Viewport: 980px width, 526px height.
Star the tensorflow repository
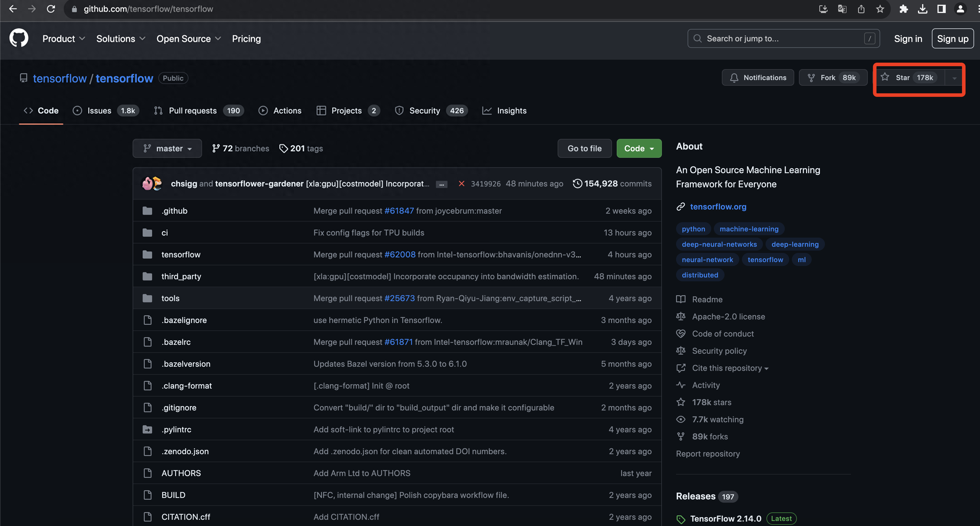pyautogui.click(x=910, y=78)
